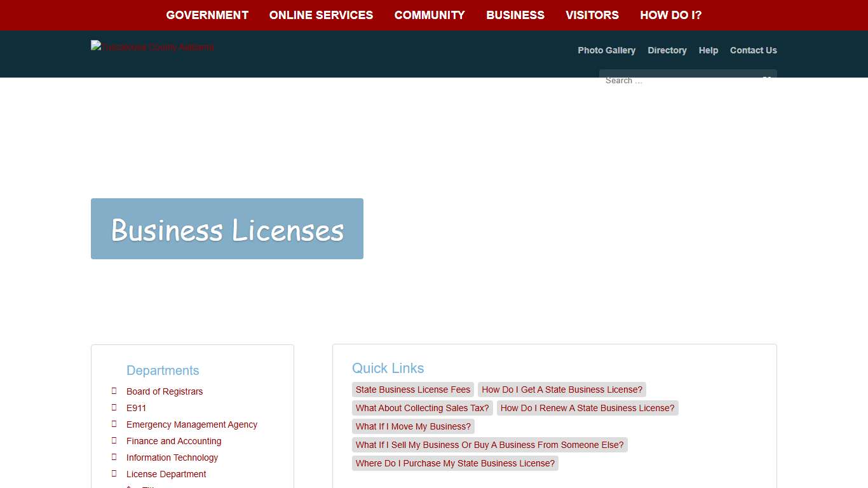Expand the VISITORS navigation dropdown
This screenshot has height=488, width=868.
tap(592, 15)
